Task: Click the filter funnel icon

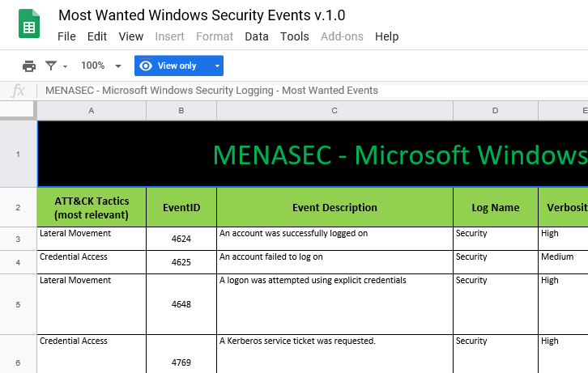Action: coord(51,66)
